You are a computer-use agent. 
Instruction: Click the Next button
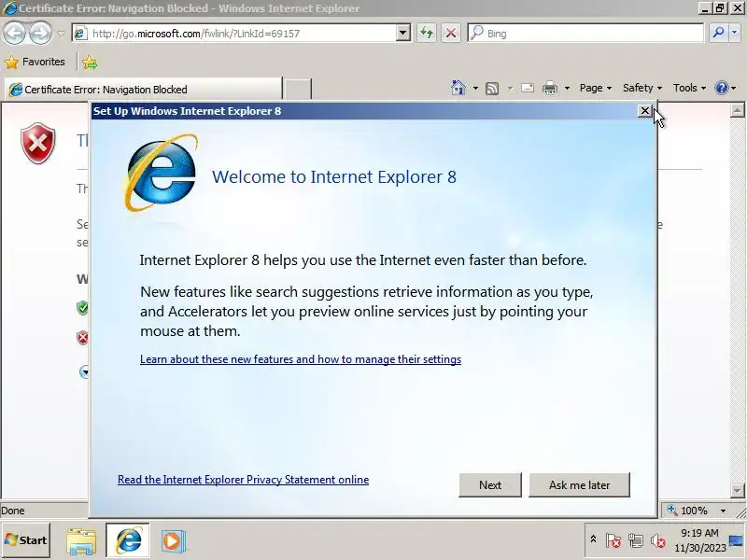coord(490,484)
